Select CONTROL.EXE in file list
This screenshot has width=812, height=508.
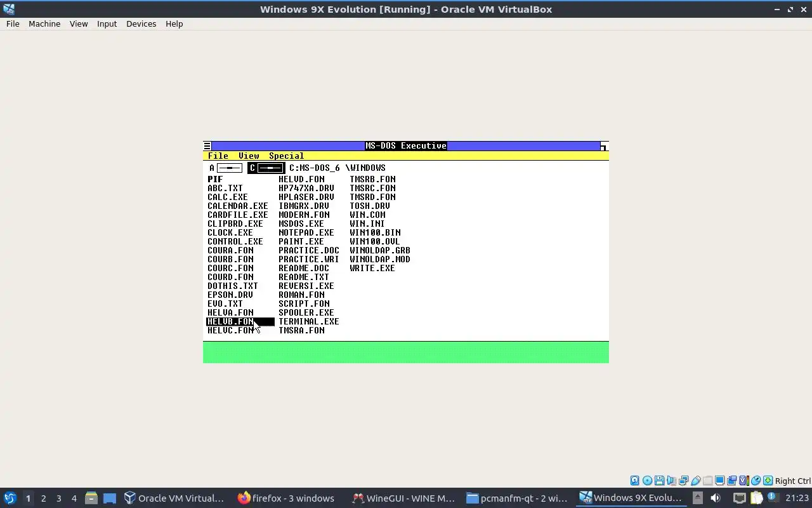tap(235, 242)
